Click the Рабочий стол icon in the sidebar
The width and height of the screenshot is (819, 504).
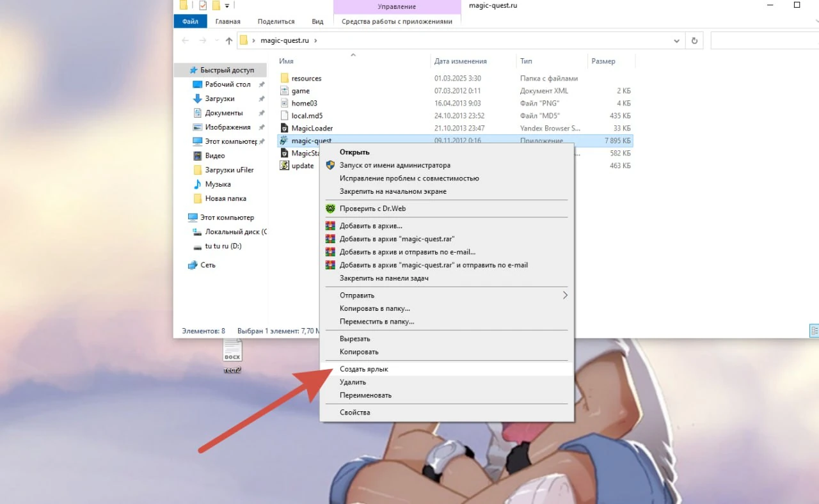198,84
